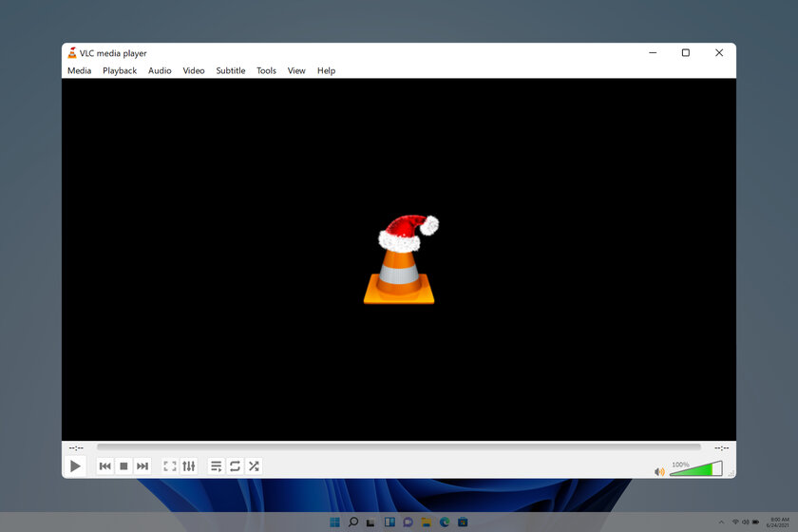Launch Microsoft Edge from taskbar
Viewport: 798px width, 532px height.
pyautogui.click(x=445, y=522)
